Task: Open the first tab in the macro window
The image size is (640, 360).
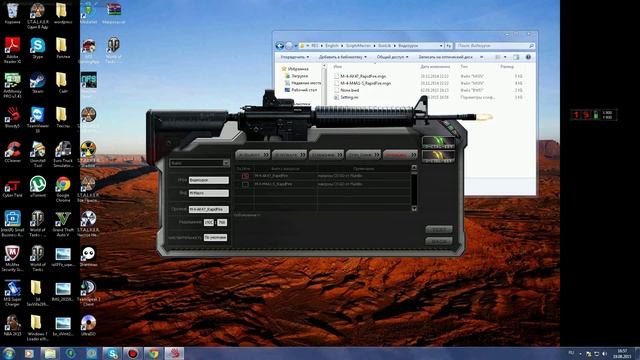Action: (253, 155)
